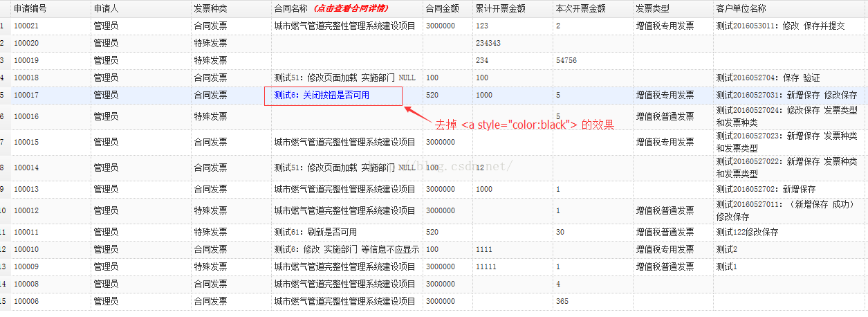Click 特殊发票 in row 100020
The width and height of the screenshot is (868, 317).
click(x=210, y=43)
